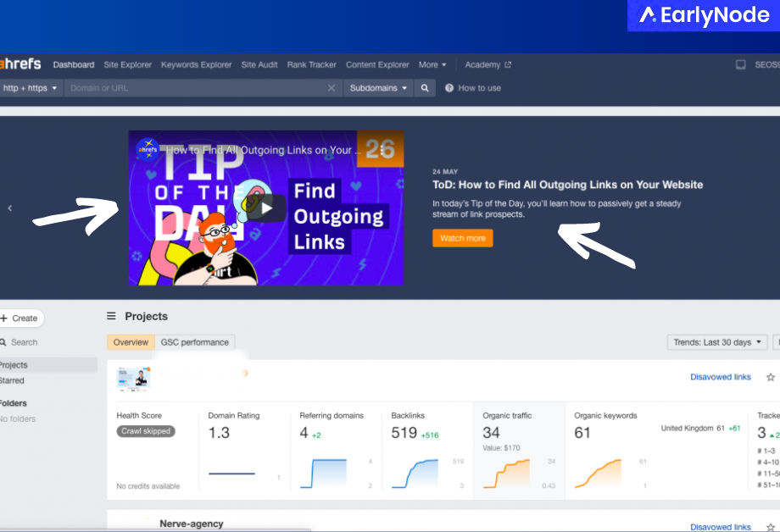Click the Folders heading in sidebar

14,403
